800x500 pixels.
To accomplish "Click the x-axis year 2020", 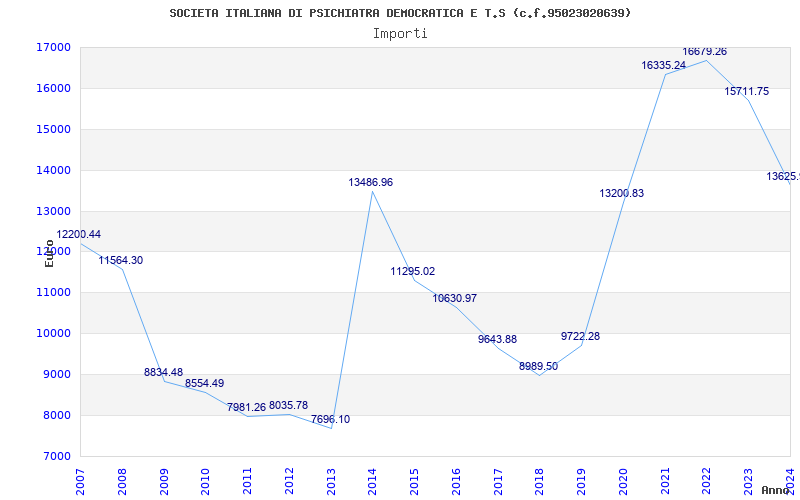I will point(623,482).
